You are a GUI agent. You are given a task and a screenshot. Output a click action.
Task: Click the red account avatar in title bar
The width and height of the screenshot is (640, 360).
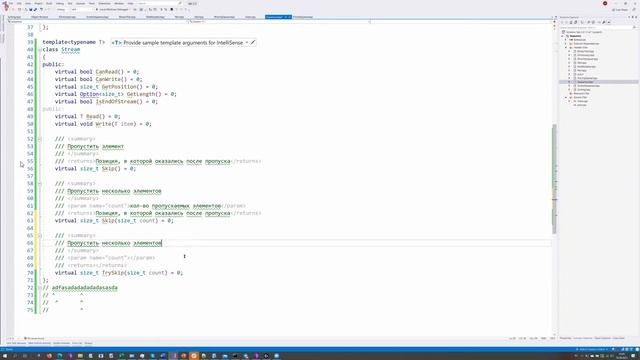click(x=605, y=3)
